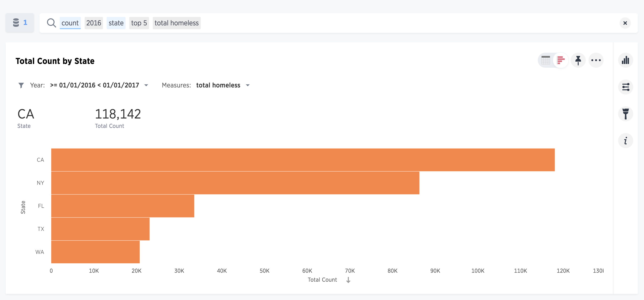Open the chart styling brush icon

[x=625, y=114]
